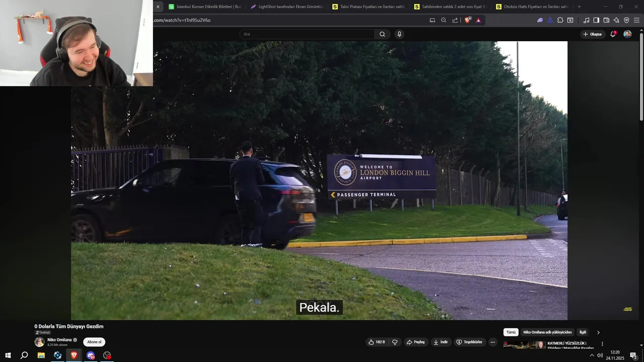
Task: Click the Brave Shields lion icon
Action: 467,20
